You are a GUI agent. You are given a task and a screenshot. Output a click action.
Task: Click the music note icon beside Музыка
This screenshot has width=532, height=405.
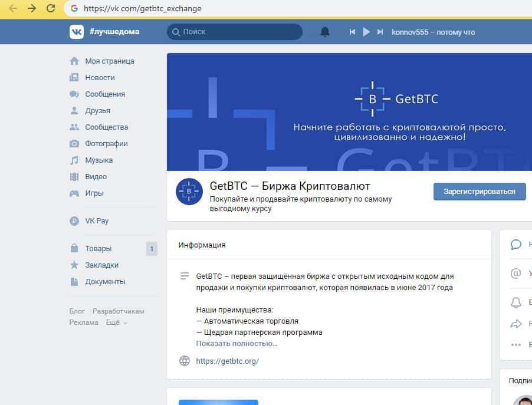point(74,160)
